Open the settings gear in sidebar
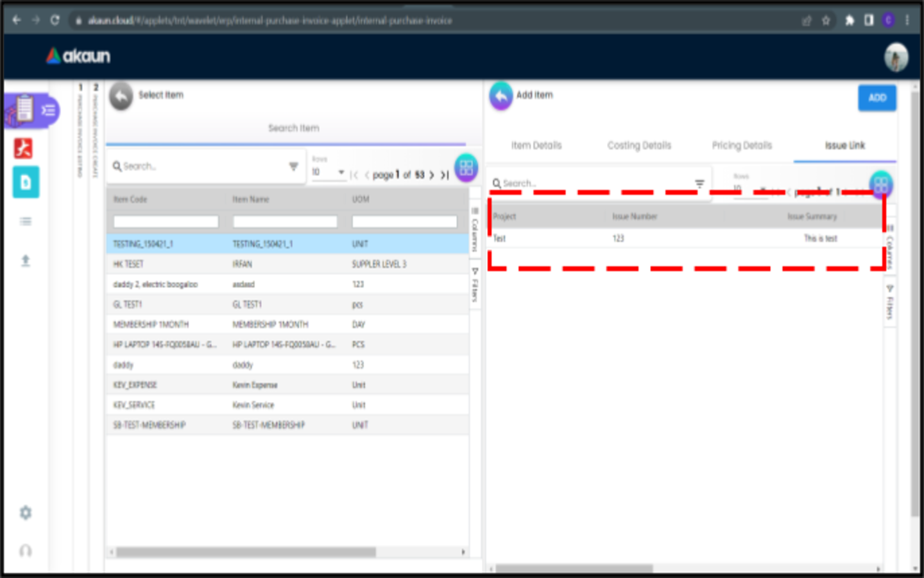 click(x=26, y=512)
